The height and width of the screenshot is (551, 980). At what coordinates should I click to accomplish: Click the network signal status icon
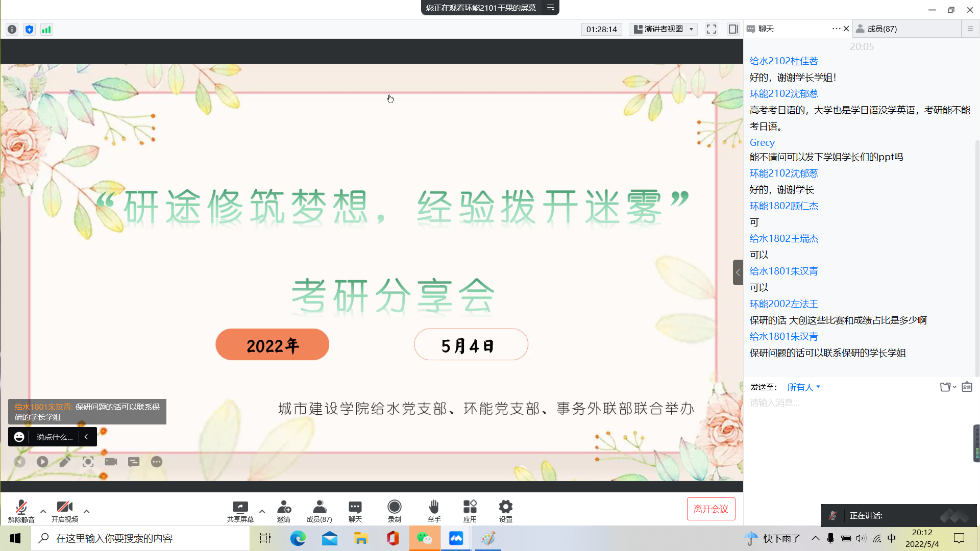pos(46,30)
